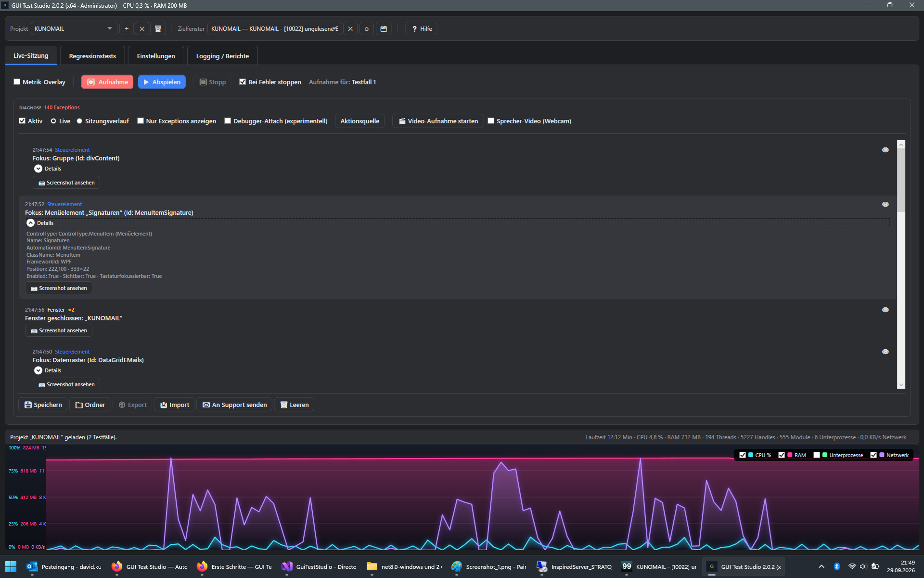This screenshot has width=924, height=578.
Task: Expand Details of DataGridEMails entry
Action: point(38,370)
